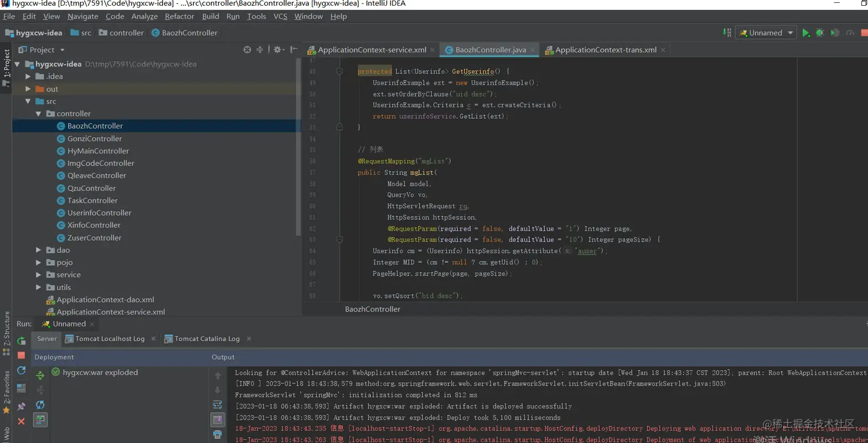868x443 pixels.
Task: Close the Tomcat Localhost Log tab
Action: [153, 339]
